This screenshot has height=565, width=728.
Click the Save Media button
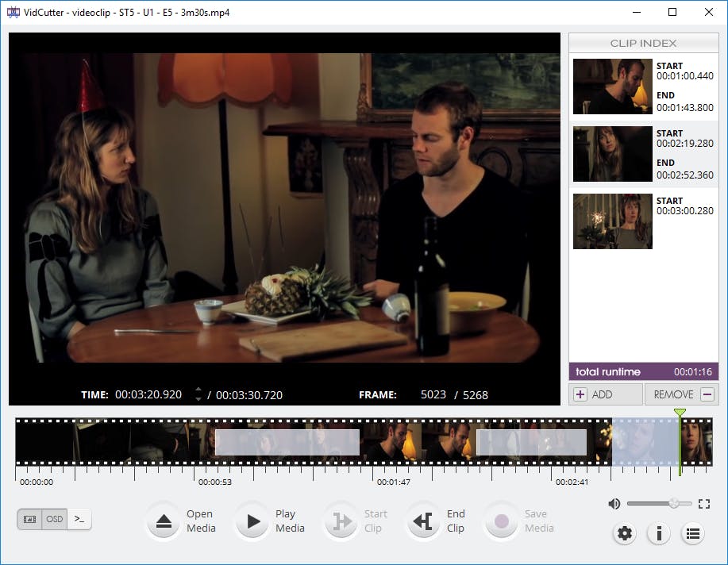coord(502,521)
